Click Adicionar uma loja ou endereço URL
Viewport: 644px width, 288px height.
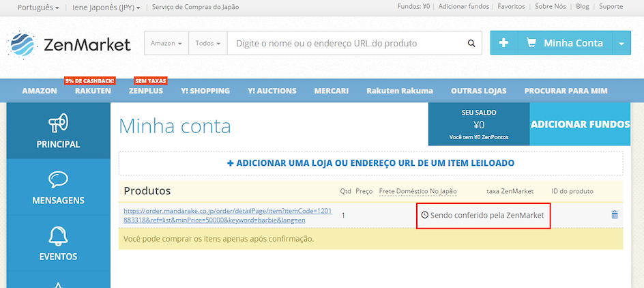(371, 163)
